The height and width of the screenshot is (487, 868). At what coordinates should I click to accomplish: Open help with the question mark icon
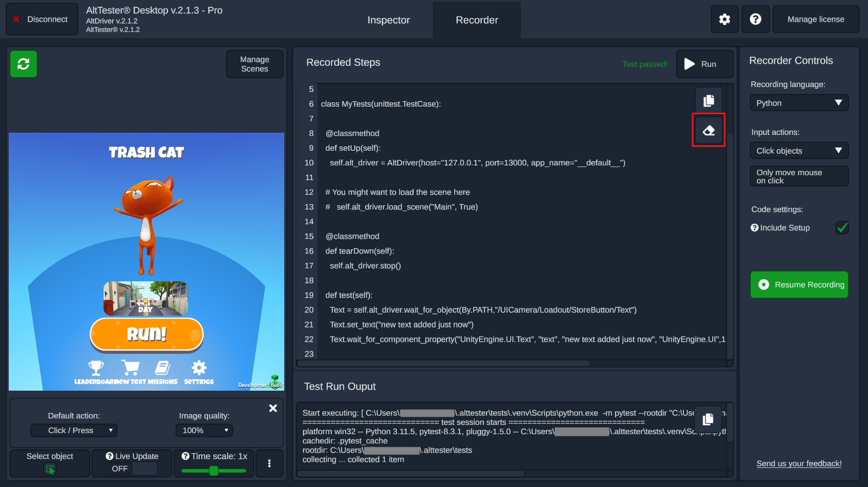click(755, 20)
